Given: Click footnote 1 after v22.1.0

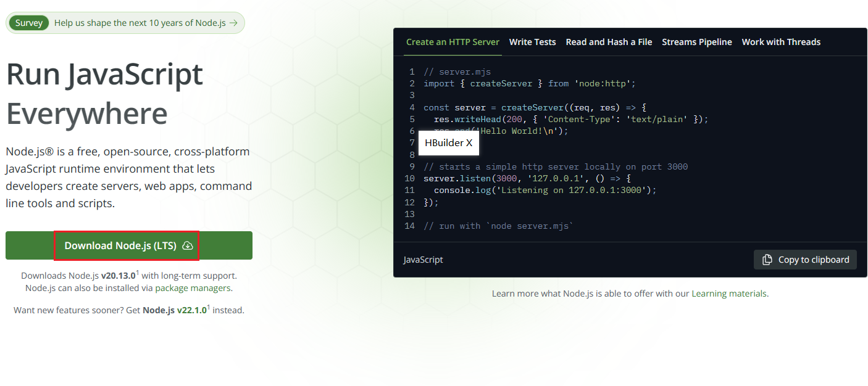Looking at the screenshot, I should (x=209, y=307).
